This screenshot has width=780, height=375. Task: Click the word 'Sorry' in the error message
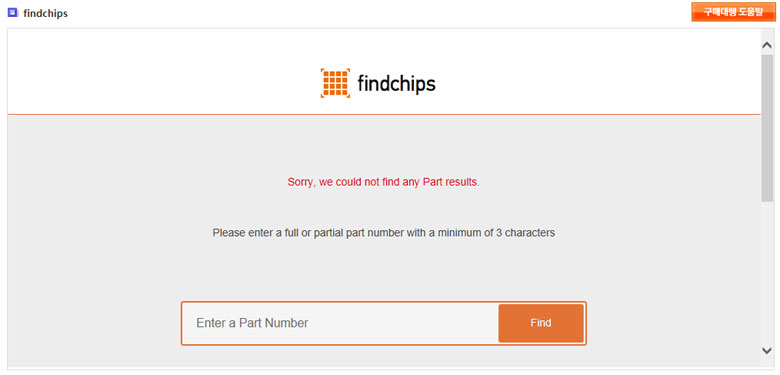tap(300, 182)
